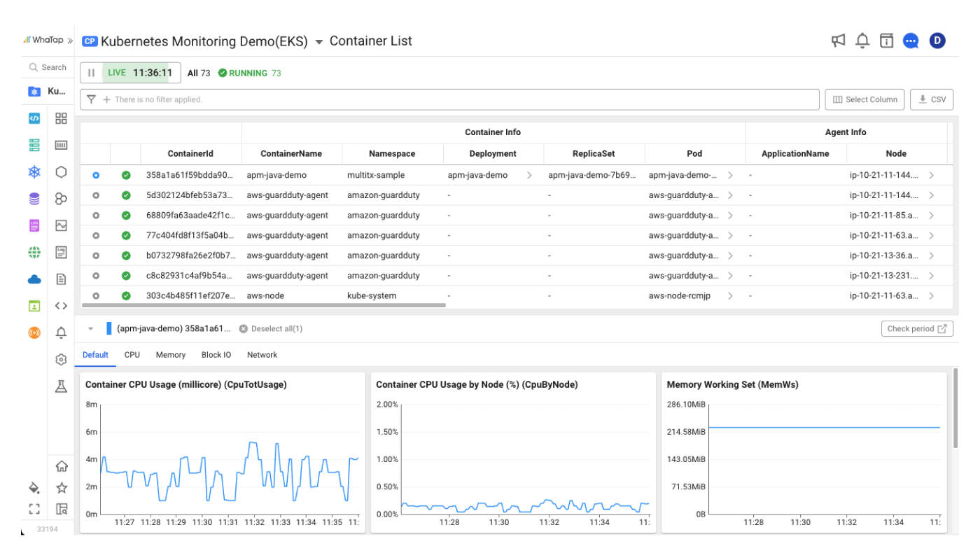The height and width of the screenshot is (560, 980).
Task: Open apm-java-demo Deployment detail chevron
Action: click(x=529, y=175)
